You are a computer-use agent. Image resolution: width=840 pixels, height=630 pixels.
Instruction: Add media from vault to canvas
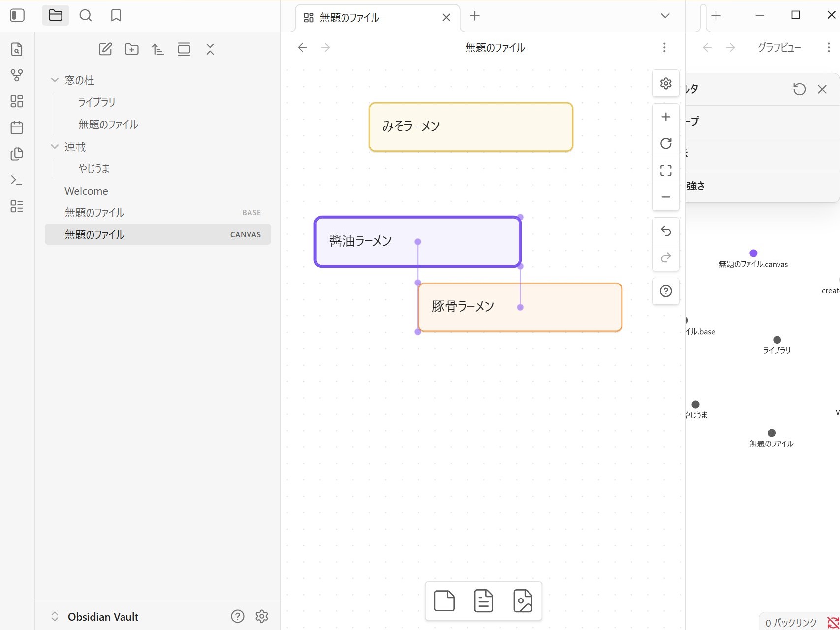523,601
